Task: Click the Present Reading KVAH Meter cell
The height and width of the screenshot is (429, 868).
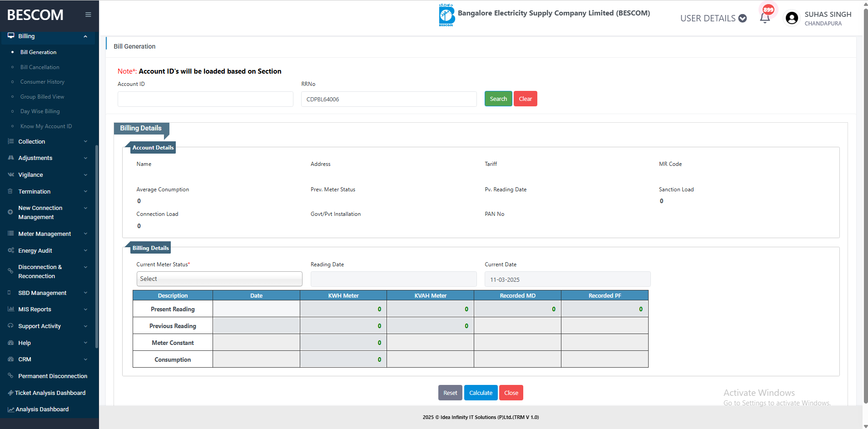Action: (430, 309)
